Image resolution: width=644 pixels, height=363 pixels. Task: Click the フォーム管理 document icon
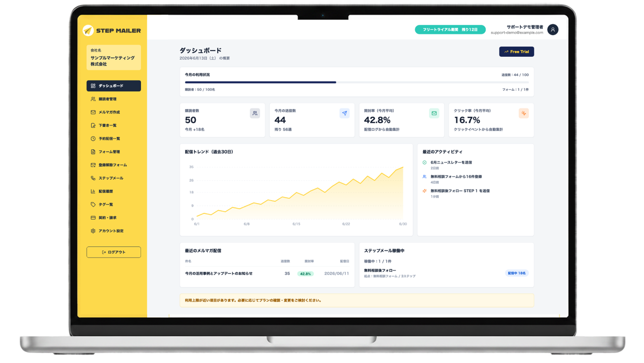pyautogui.click(x=93, y=152)
